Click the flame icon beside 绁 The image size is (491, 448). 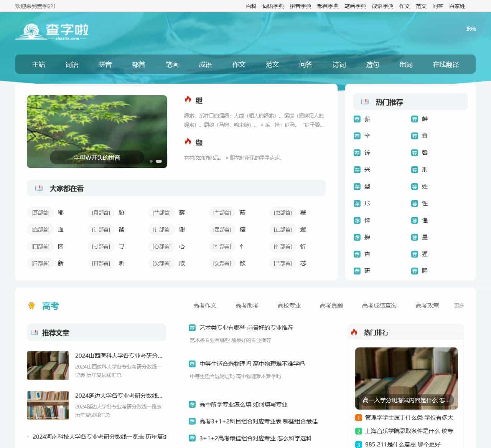(188, 99)
